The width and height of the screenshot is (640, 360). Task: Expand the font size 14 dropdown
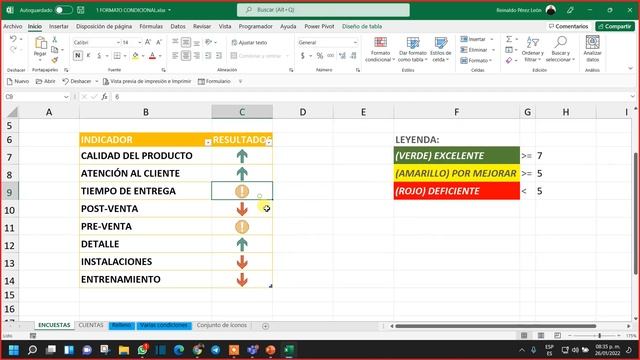[x=140, y=42]
